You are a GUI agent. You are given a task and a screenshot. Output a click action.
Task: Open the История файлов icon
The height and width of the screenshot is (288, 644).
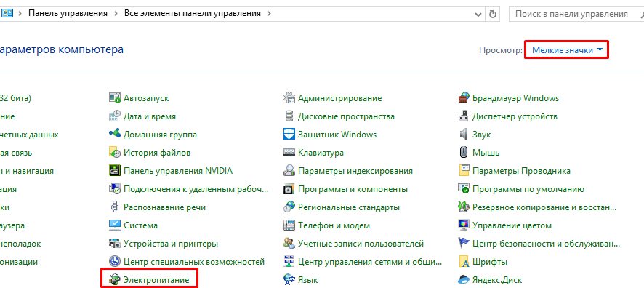coord(115,153)
